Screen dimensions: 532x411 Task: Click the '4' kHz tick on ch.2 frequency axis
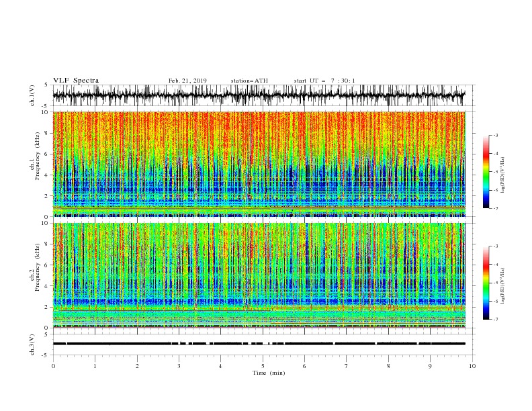47,286
